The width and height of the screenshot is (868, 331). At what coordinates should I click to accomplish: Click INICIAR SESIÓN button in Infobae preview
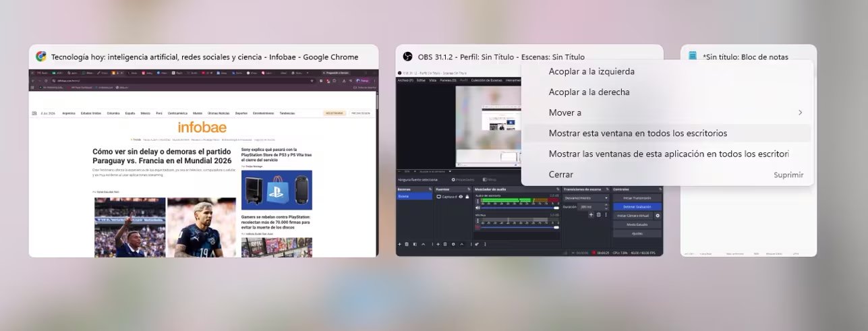point(361,113)
